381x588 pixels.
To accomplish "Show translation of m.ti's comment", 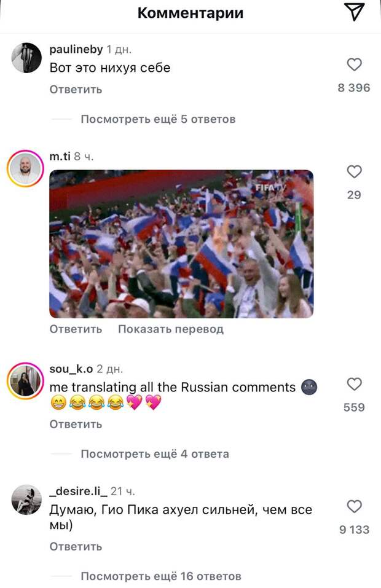I will click(171, 329).
